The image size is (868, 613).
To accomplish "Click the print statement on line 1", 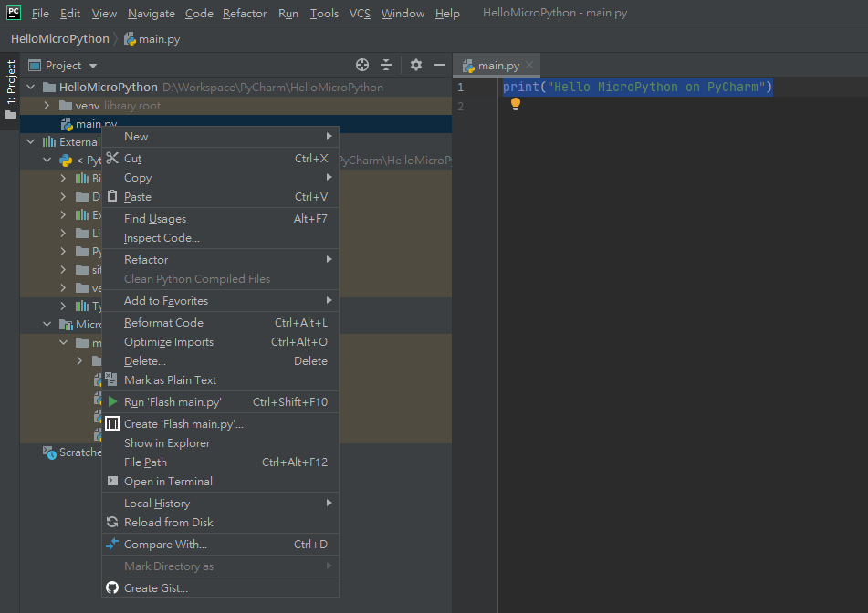I will 637,87.
